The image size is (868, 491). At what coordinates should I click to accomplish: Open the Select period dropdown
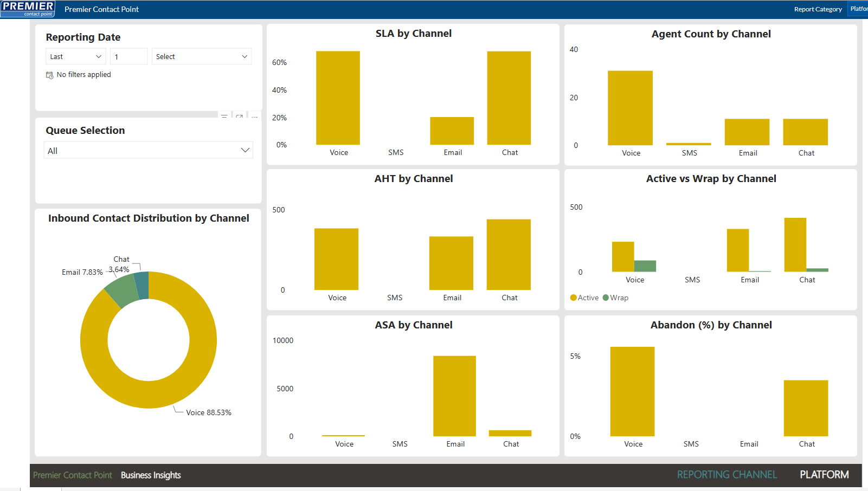click(x=202, y=56)
